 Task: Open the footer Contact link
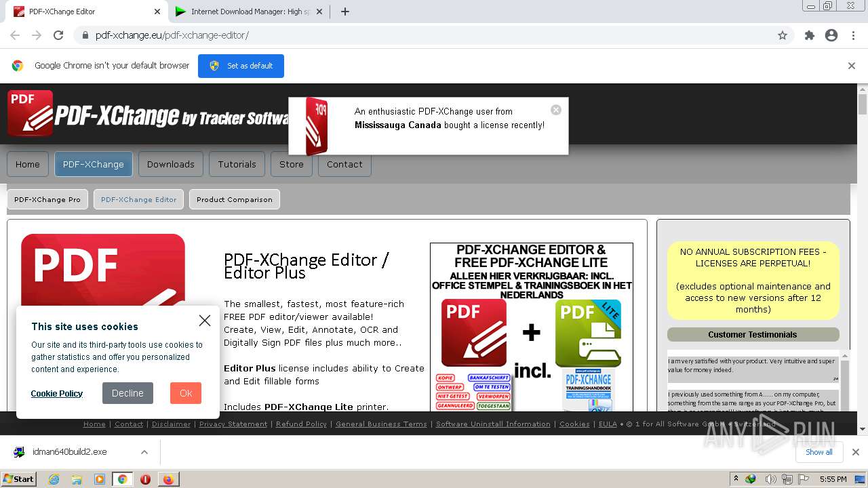click(129, 424)
